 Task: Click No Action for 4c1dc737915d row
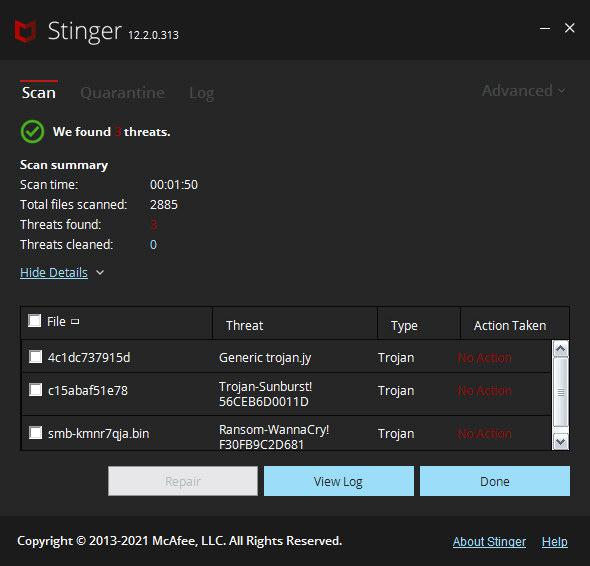pyautogui.click(x=484, y=358)
